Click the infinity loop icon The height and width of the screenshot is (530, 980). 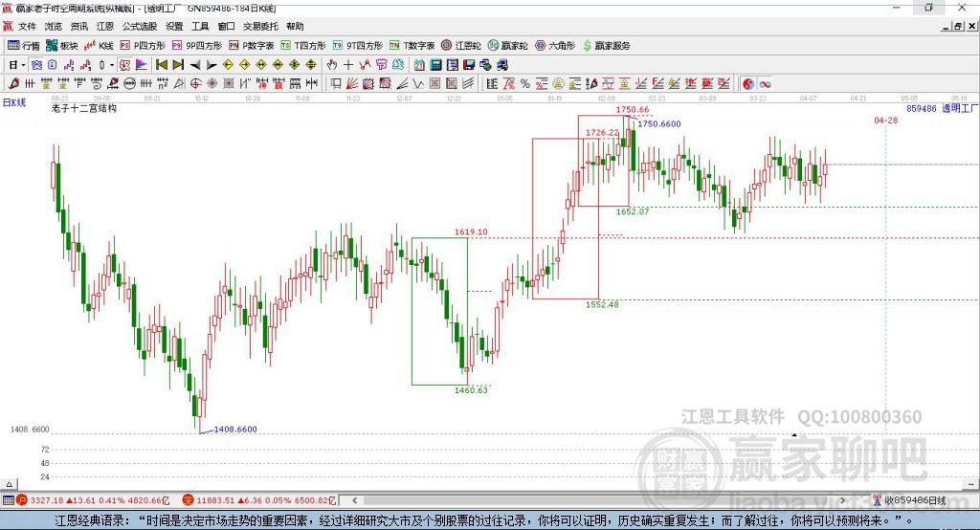click(765, 84)
